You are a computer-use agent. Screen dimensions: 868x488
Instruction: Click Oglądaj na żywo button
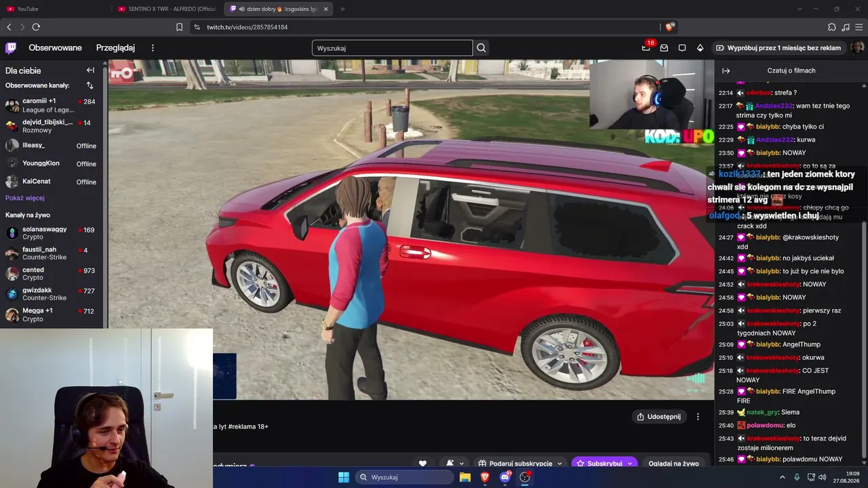point(673,464)
